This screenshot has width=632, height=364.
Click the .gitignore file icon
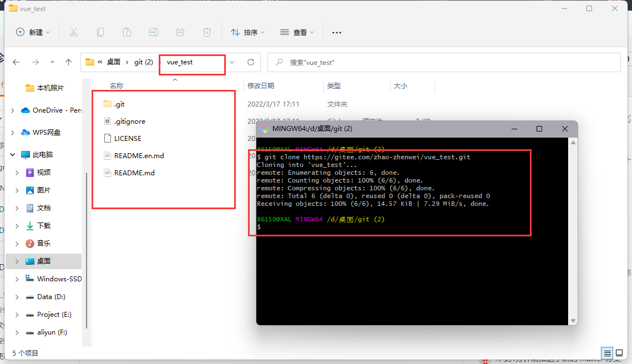107,121
